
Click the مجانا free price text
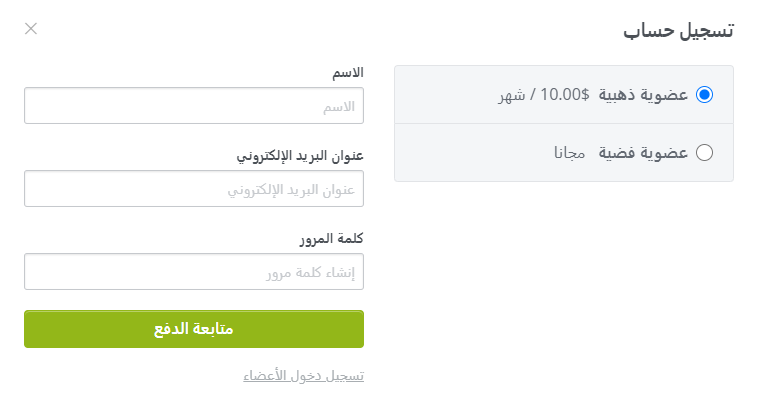point(570,153)
